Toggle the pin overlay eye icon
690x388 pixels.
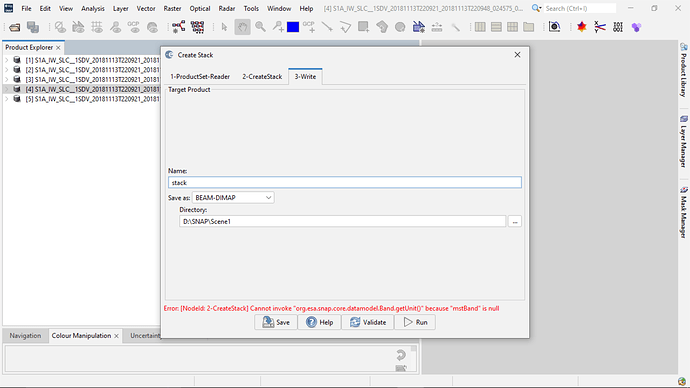point(115,27)
